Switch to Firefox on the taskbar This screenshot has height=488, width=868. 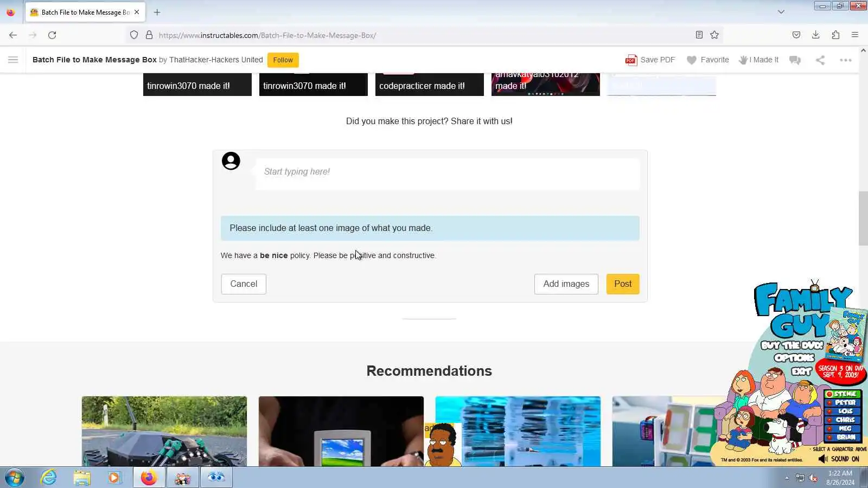click(149, 478)
